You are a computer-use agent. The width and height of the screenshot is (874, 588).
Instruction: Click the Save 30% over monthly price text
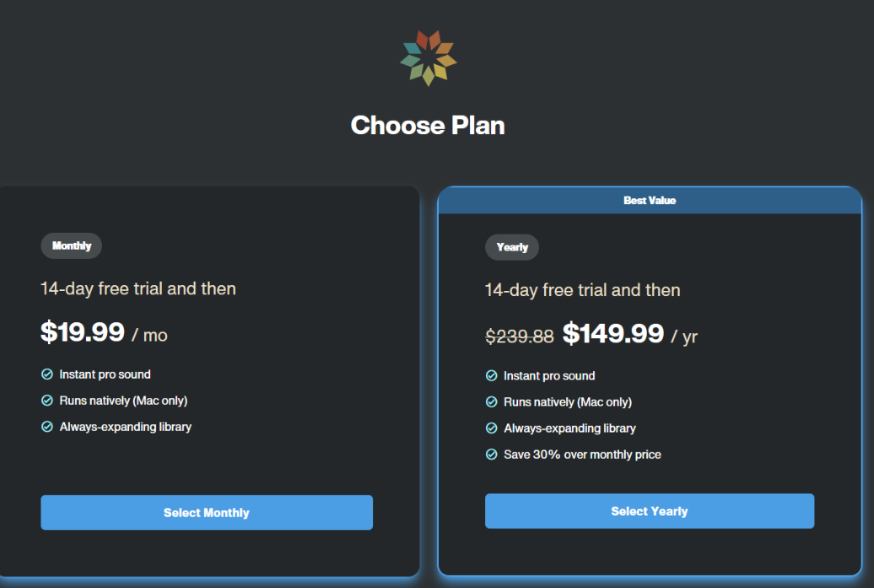[582, 455]
